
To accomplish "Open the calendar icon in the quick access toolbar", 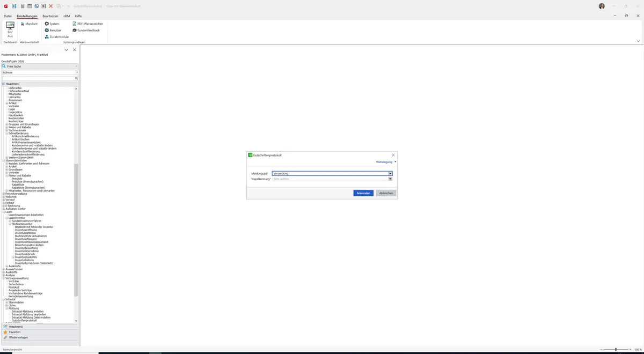I will 30,6.
